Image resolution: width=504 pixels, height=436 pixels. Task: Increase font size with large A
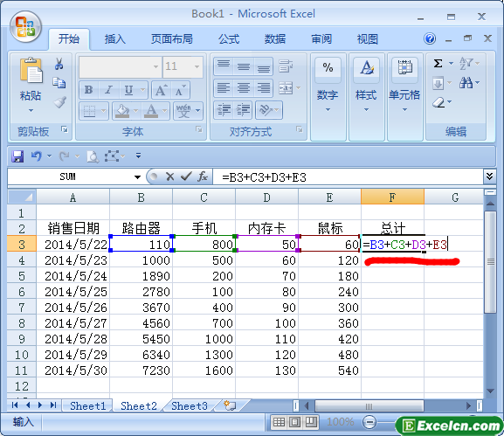[x=161, y=90]
